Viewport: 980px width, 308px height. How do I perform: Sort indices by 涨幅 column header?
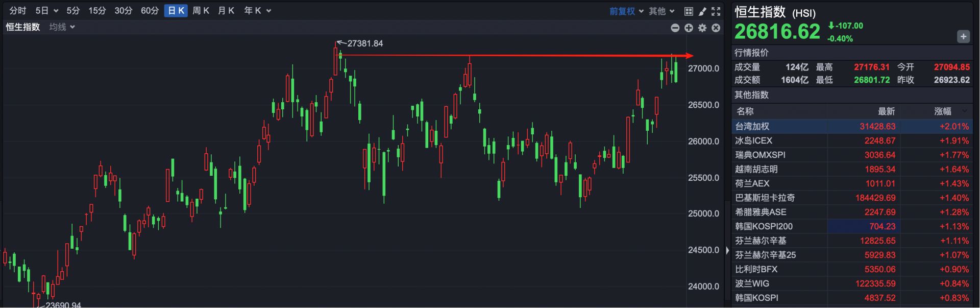tap(943, 111)
